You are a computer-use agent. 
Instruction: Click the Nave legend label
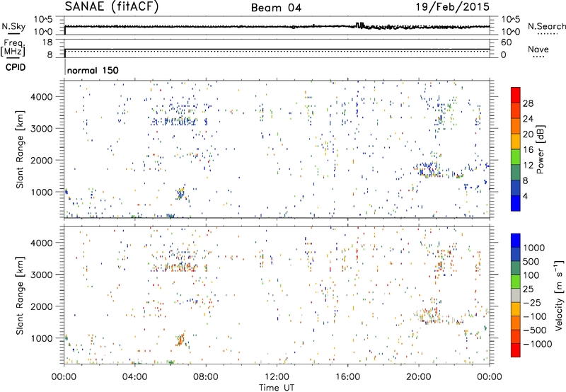[x=538, y=49]
